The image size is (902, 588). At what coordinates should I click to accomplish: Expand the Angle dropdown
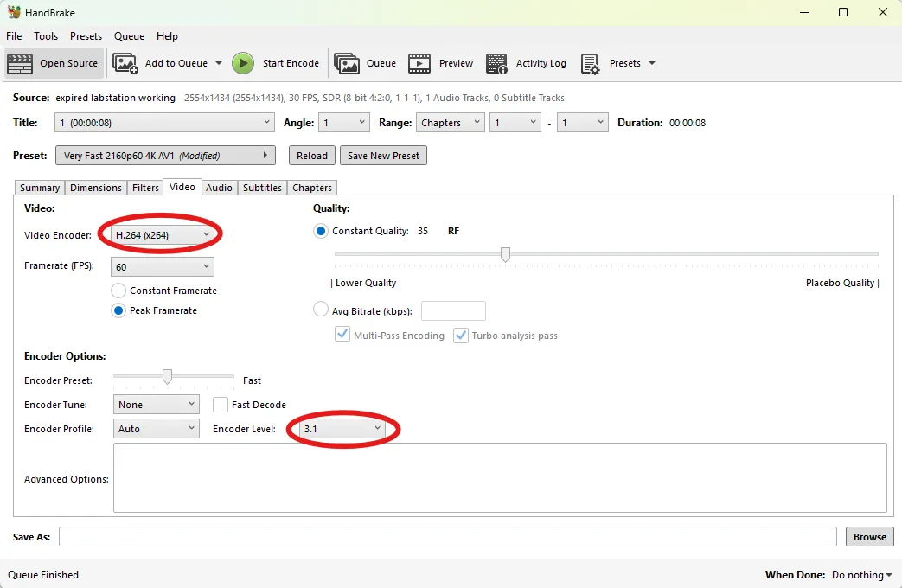point(343,123)
